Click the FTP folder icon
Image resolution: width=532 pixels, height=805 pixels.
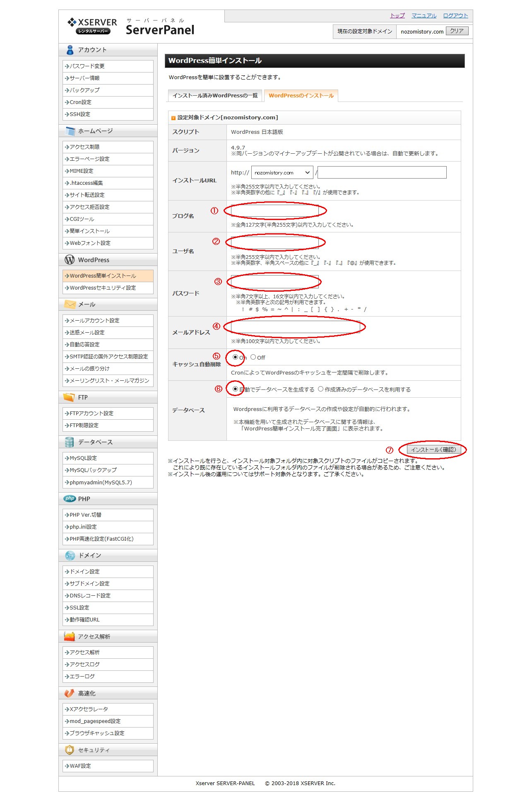(69, 397)
